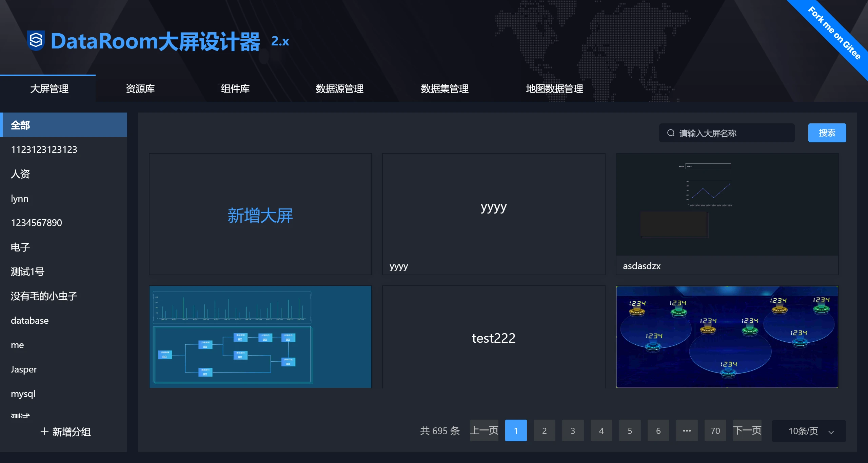Open the 数据集管理 tab
The height and width of the screenshot is (463, 868).
click(445, 89)
